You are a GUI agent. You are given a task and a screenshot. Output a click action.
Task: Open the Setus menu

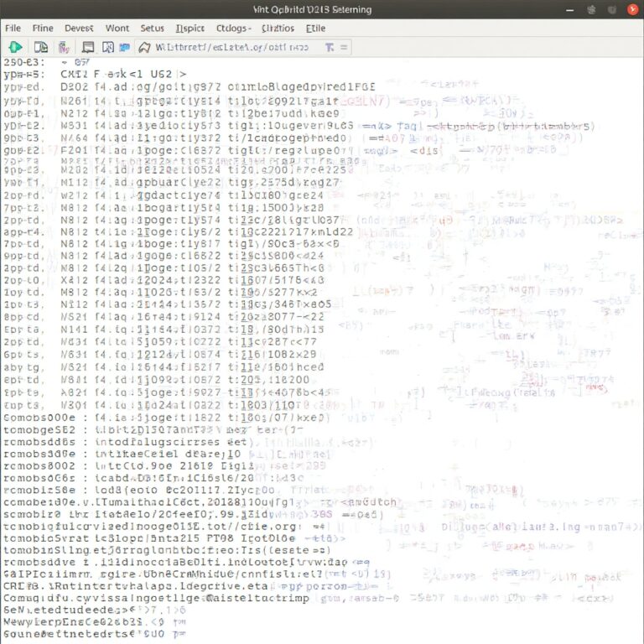tap(152, 29)
